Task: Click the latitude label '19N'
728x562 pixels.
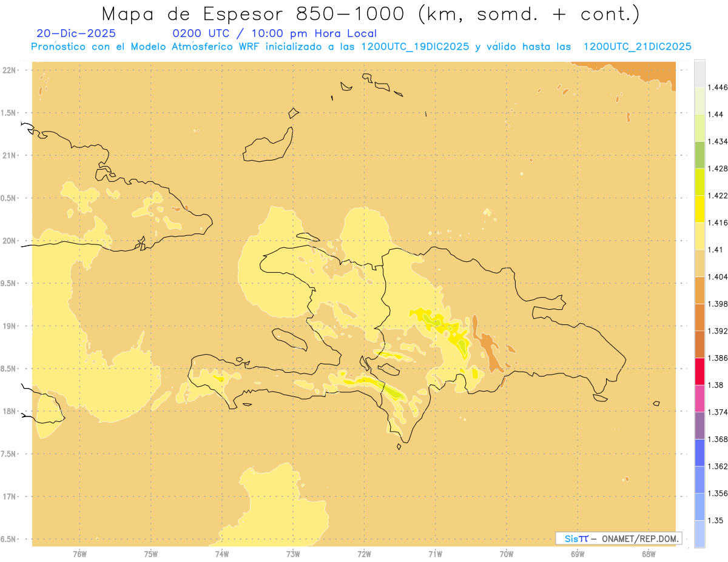Action: pos(10,326)
